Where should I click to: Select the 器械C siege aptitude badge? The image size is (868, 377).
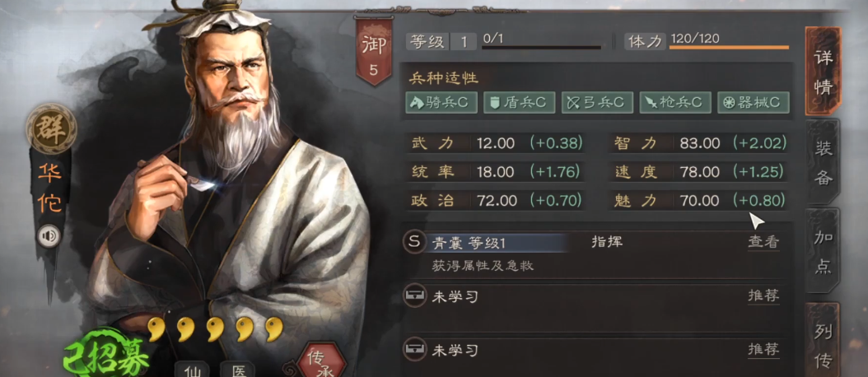tap(753, 102)
